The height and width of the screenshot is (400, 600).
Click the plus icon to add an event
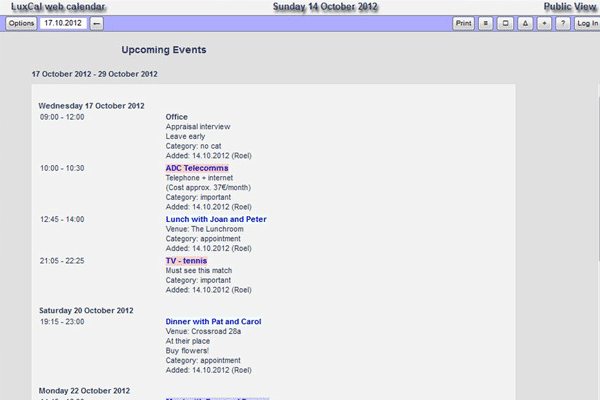[x=544, y=23]
